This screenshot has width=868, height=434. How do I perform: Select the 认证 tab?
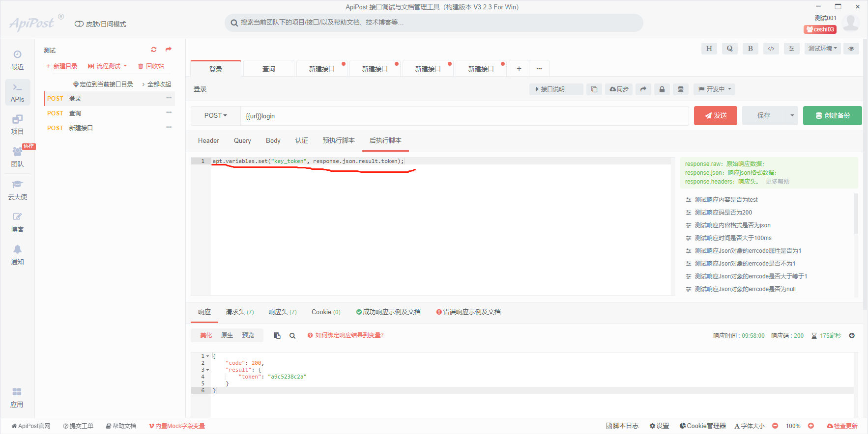pyautogui.click(x=302, y=141)
